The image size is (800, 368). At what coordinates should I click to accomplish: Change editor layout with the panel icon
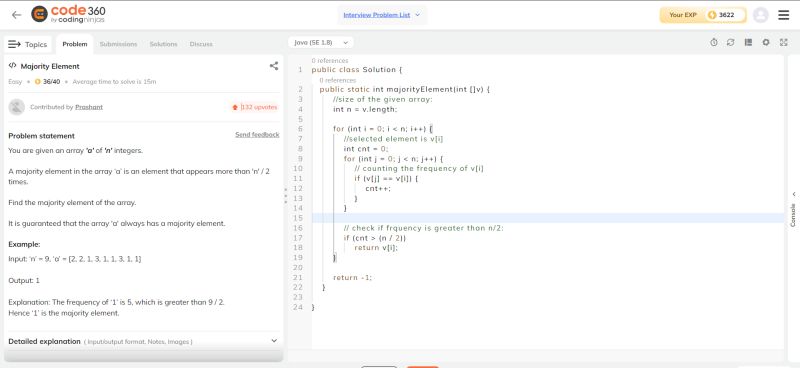(x=748, y=42)
